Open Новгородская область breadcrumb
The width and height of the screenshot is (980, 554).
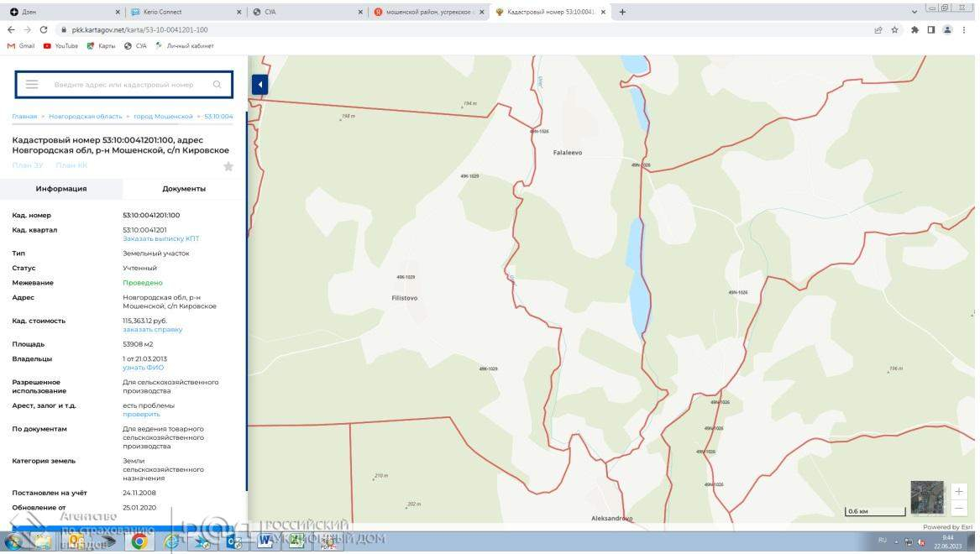[85, 117]
